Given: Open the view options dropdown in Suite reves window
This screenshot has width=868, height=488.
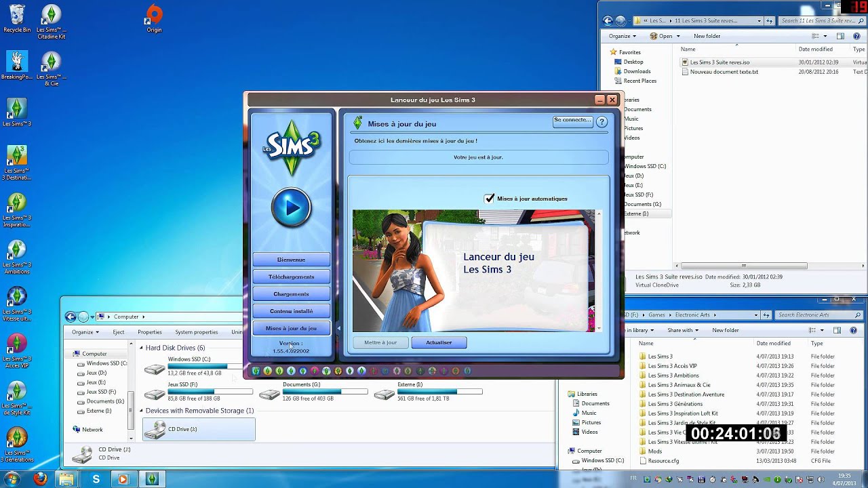Looking at the screenshot, I should (x=825, y=36).
